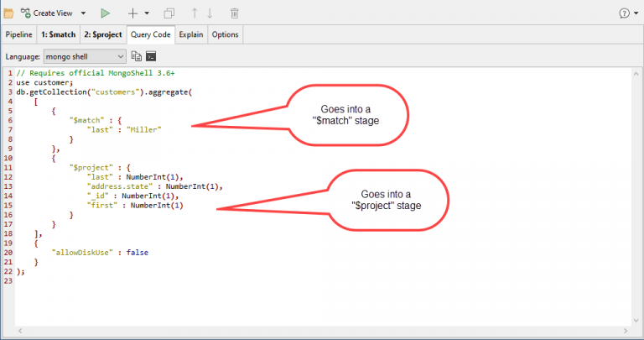The width and height of the screenshot is (644, 340).
Task: Open the add stage dropdown arrow
Action: click(147, 13)
